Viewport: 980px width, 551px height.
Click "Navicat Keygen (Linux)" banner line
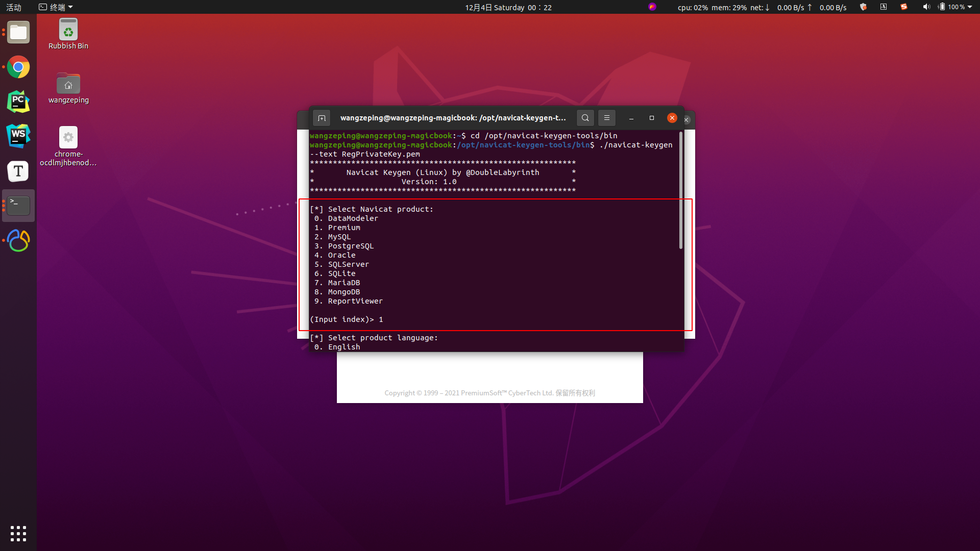[x=443, y=172]
